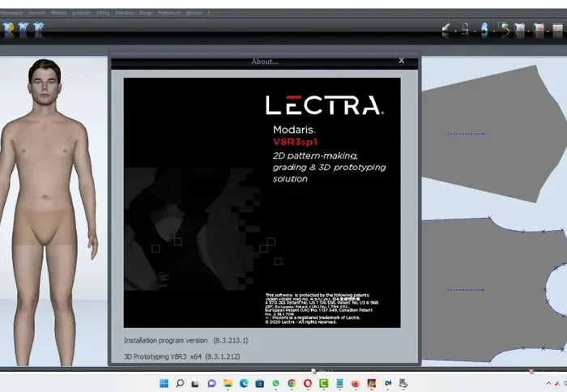Click the Lectra Modaris splash image
The image size is (567, 392).
tap(262, 202)
